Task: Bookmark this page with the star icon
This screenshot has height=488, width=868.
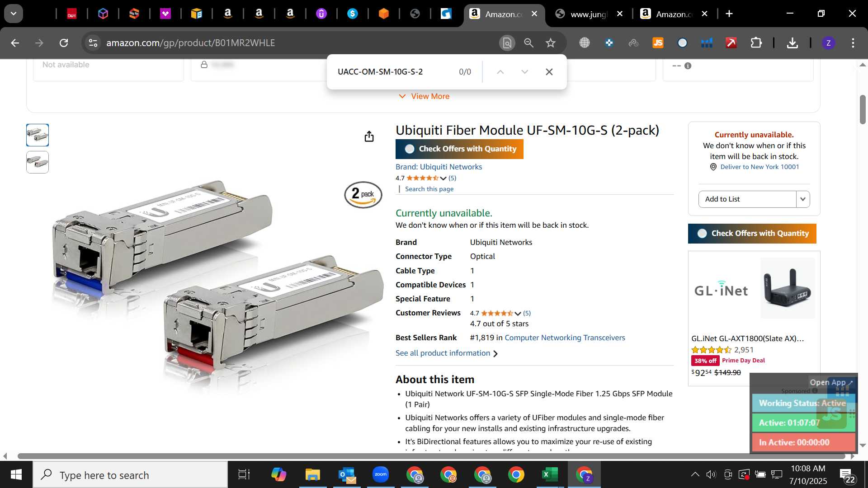Action: [550, 43]
